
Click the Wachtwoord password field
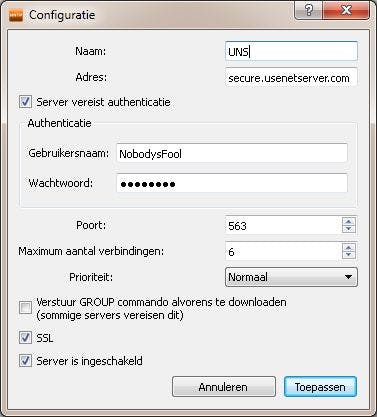(232, 183)
